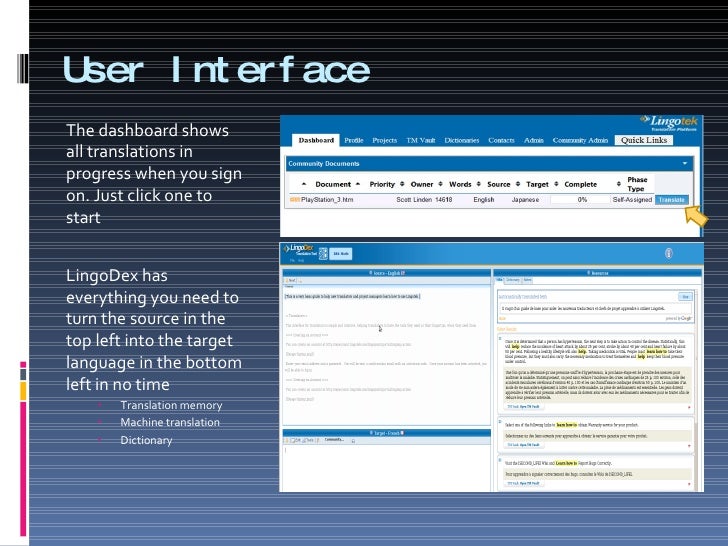This screenshot has width=728, height=546.
Task: Switch to the Dictionary tab in Resources
Action: coord(513,280)
